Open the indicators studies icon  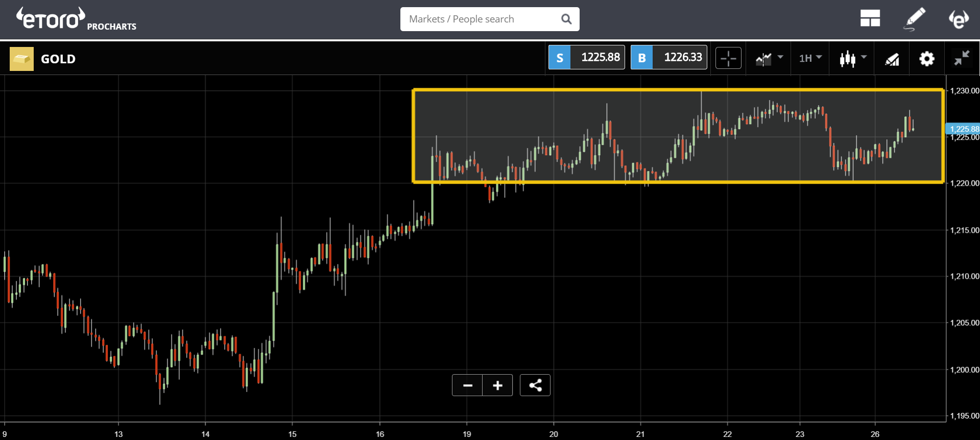click(892, 59)
